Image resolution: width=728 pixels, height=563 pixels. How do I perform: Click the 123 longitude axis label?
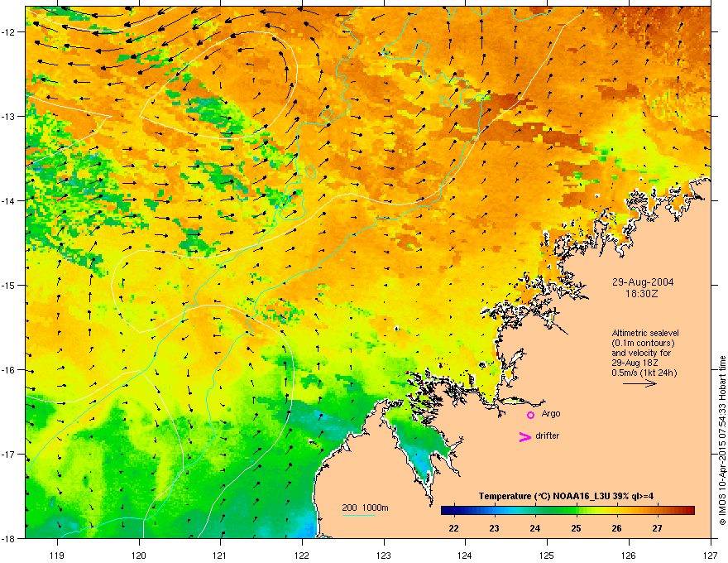[384, 555]
